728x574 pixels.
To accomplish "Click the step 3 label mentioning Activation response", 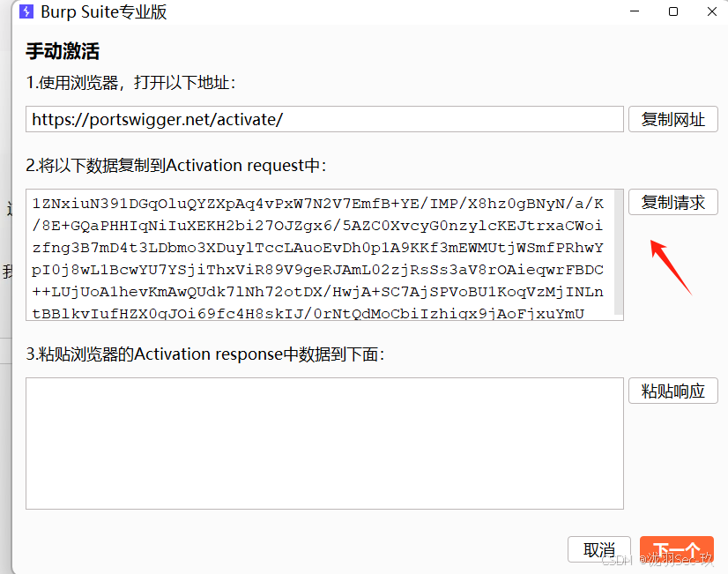I will pyautogui.click(x=205, y=354).
